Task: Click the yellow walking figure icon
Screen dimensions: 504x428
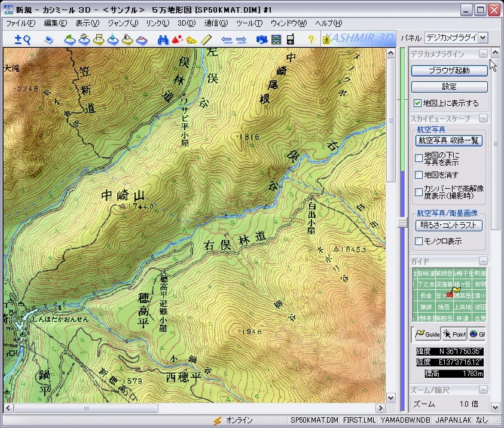Action: click(326, 41)
